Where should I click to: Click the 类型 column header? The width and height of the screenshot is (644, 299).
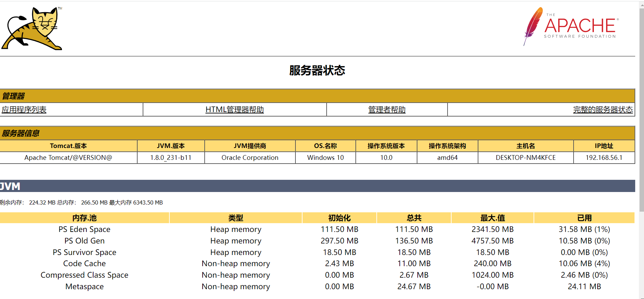pyautogui.click(x=236, y=218)
